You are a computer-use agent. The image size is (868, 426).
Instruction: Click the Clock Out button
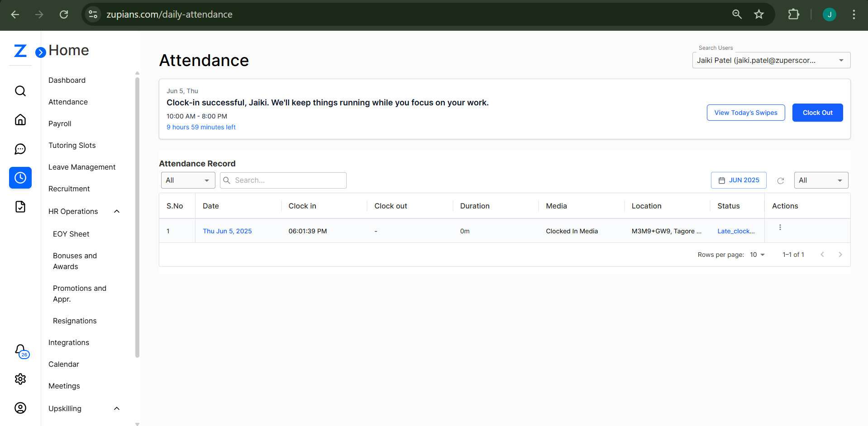817,112
